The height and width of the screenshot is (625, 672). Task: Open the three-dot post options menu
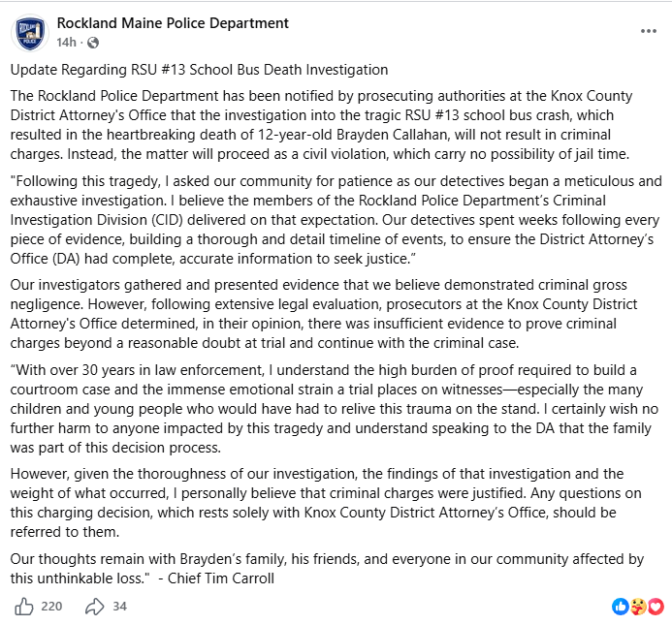[x=649, y=31]
